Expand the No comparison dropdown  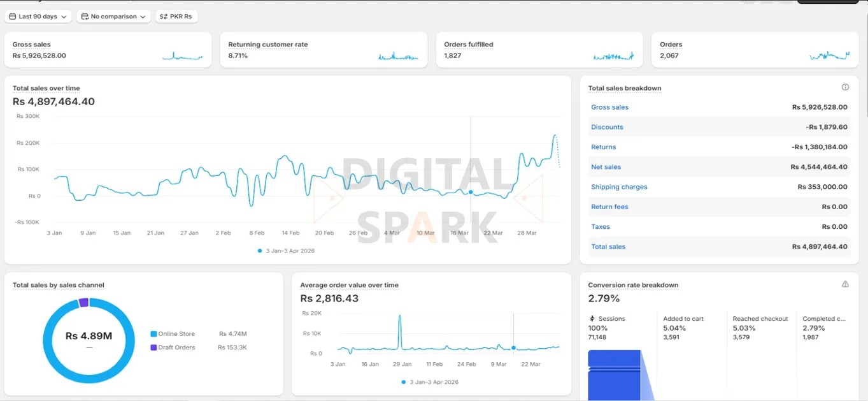click(113, 17)
